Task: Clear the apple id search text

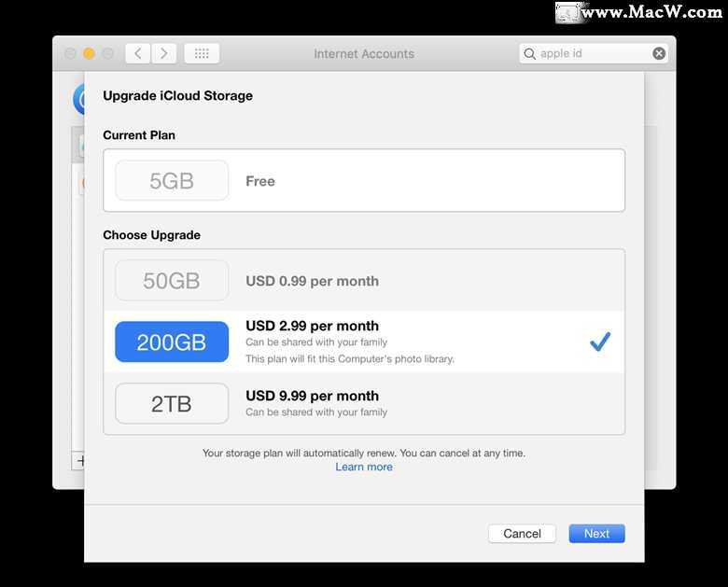Action: (x=659, y=53)
